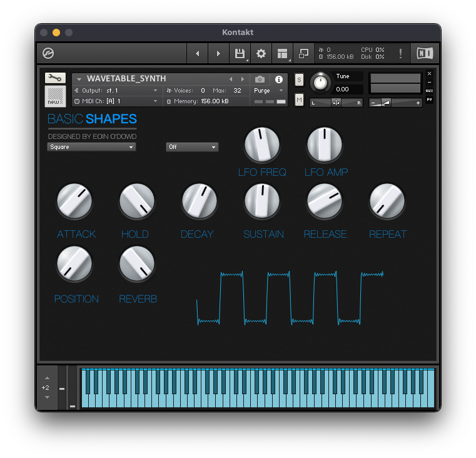Open the instrument name dropdown arrow
Viewport: 476px width, 458px height.
point(79,79)
